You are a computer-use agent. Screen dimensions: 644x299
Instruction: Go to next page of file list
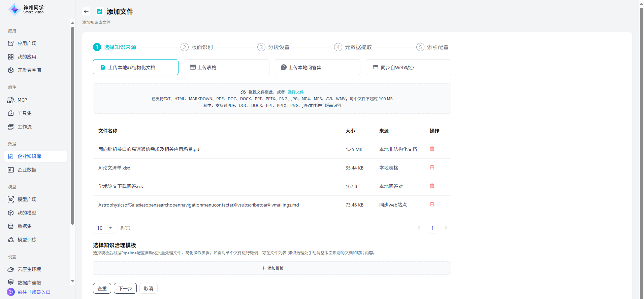(x=446, y=228)
